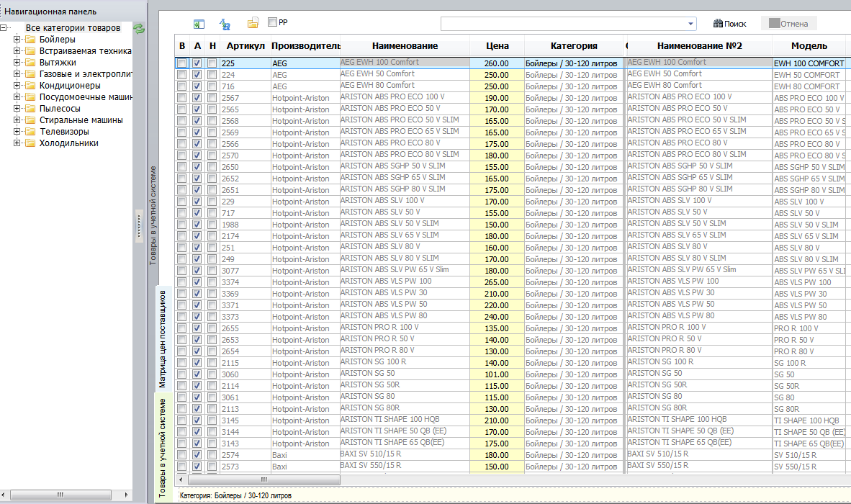Image resolution: width=851 pixels, height=504 pixels.
Task: Open the search combo box dropdown arrow
Action: (x=690, y=24)
